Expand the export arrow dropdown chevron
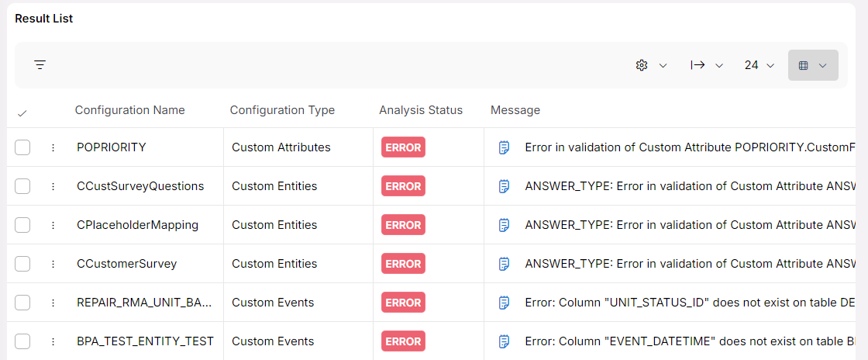The image size is (868, 360). (x=719, y=65)
